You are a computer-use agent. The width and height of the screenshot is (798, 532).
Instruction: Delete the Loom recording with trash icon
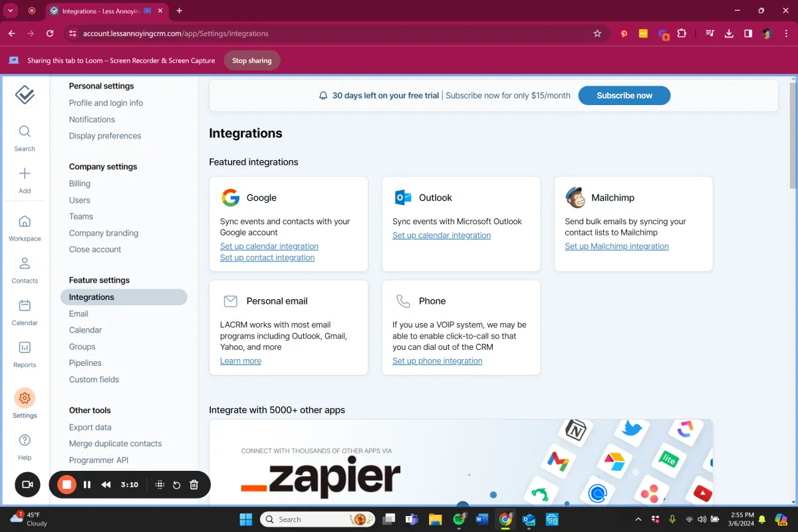tap(194, 485)
